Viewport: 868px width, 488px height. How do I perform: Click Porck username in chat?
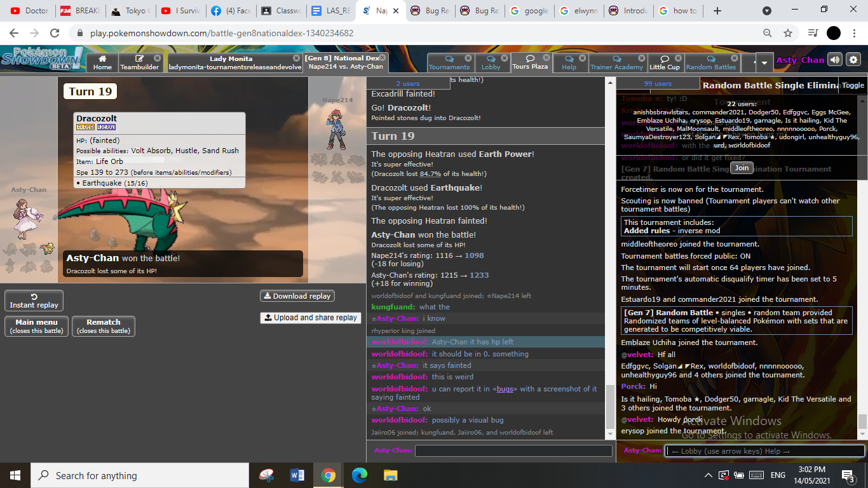click(633, 386)
